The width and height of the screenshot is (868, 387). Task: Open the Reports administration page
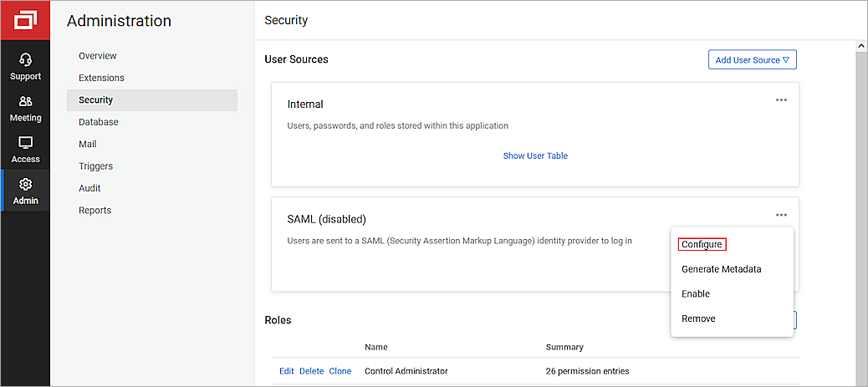tap(94, 211)
